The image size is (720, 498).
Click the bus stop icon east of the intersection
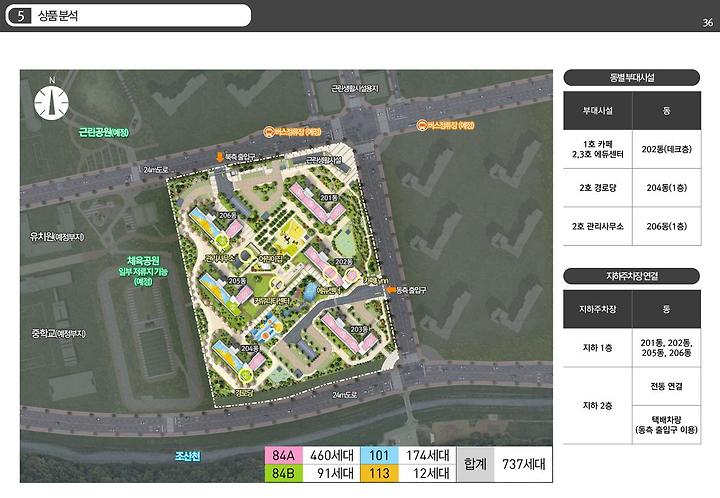click(422, 125)
